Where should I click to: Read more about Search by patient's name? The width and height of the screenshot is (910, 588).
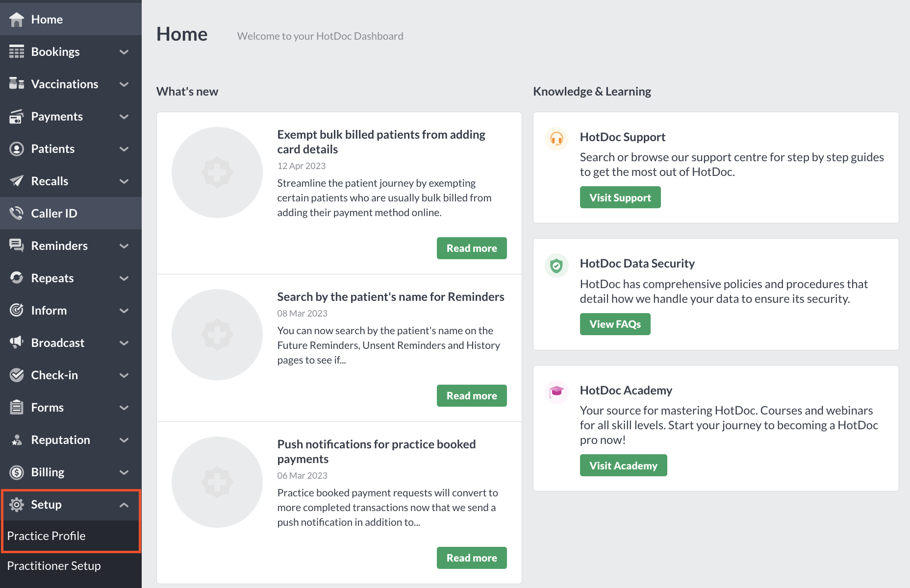[x=472, y=395]
